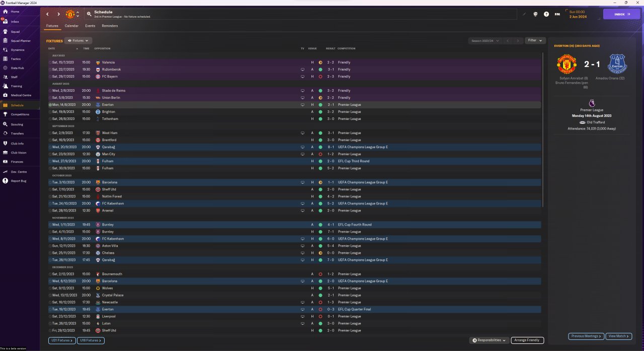Screen dimensions: 644x351
Task: Click the Everton crest in match panel
Action: (617, 65)
